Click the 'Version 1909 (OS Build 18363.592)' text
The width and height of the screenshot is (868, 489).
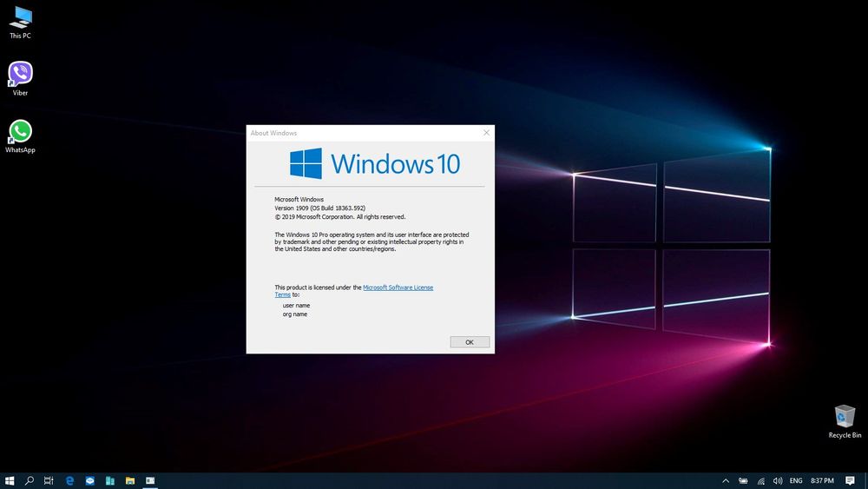point(320,208)
